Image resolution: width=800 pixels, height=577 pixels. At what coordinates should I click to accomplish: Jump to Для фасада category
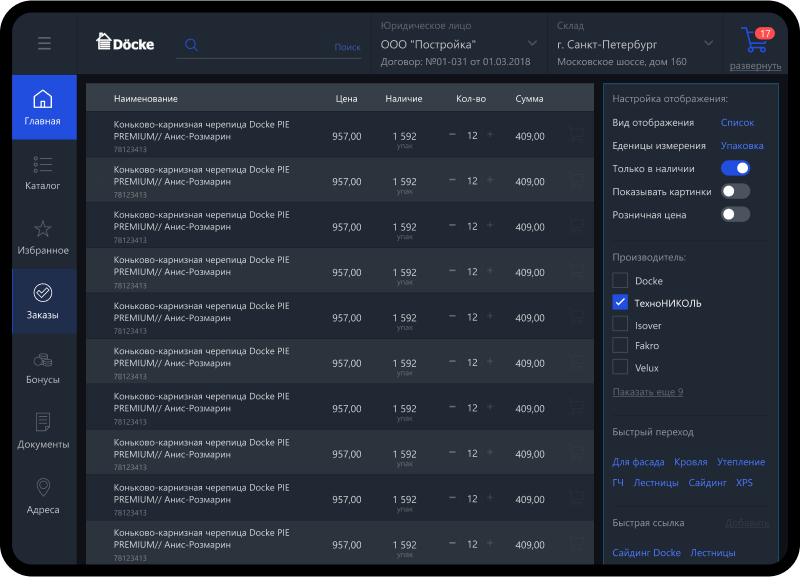[x=638, y=462]
